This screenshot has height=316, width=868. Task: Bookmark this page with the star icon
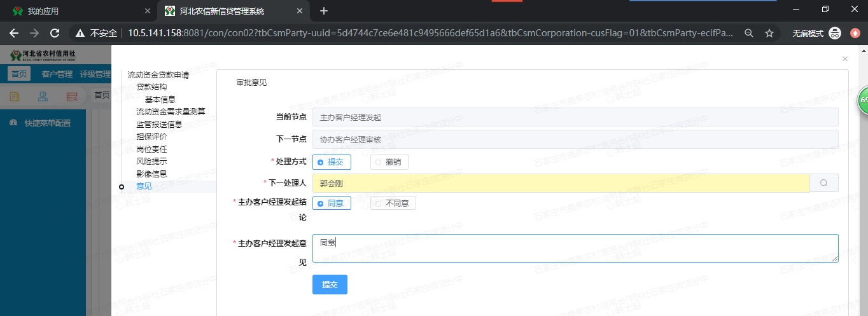[769, 33]
